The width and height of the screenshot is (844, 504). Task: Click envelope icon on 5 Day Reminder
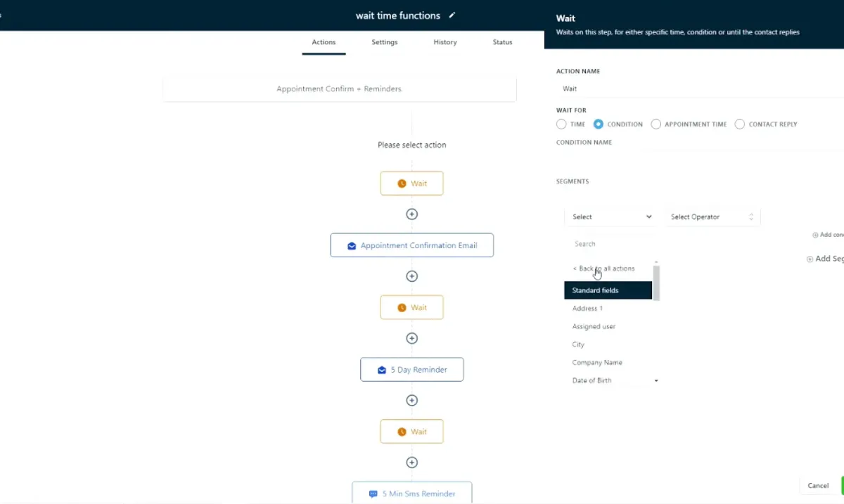pyautogui.click(x=382, y=370)
